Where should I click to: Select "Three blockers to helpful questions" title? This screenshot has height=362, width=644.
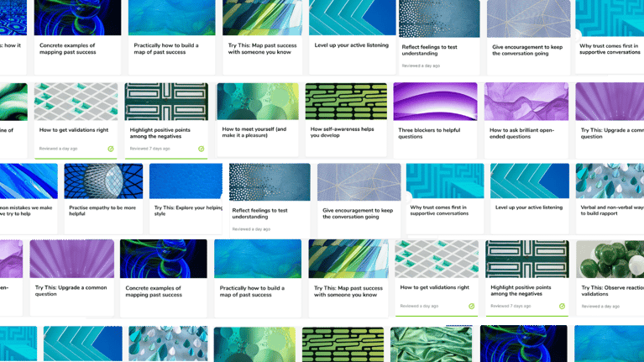(x=428, y=133)
